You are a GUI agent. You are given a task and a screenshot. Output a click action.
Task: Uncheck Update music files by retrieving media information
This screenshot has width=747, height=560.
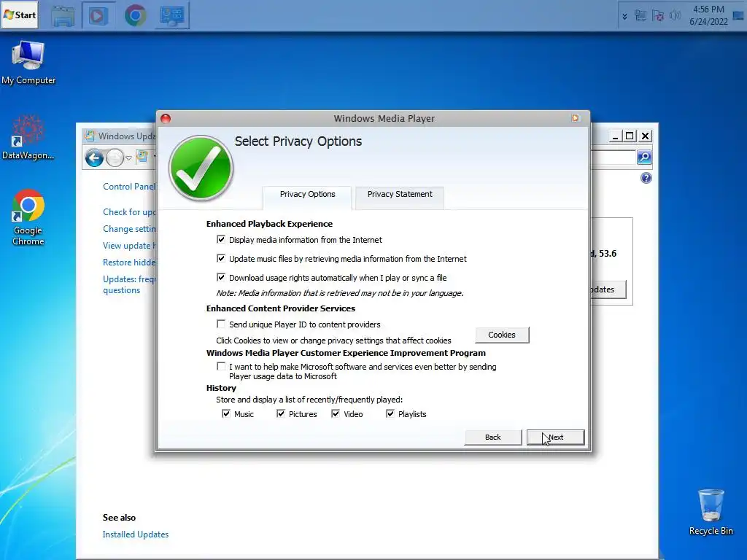220,259
